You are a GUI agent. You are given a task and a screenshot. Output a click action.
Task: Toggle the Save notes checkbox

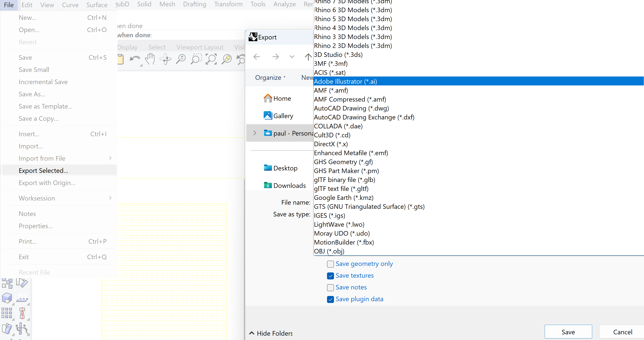point(330,287)
